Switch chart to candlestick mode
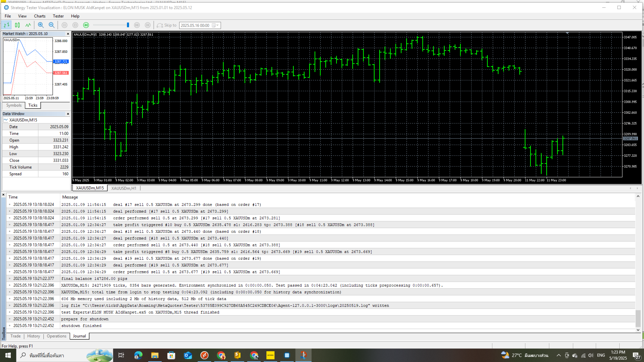 click(x=17, y=25)
